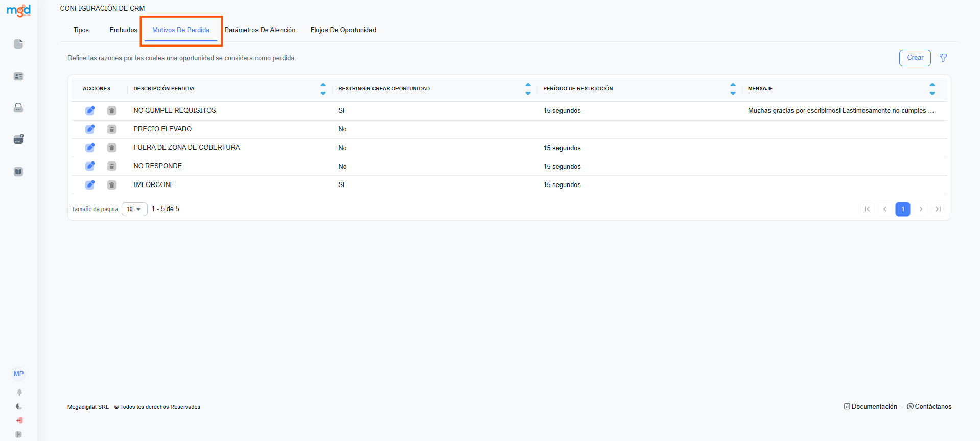Collapse the left sidebar panel
The width and height of the screenshot is (980, 441).
click(x=19, y=434)
